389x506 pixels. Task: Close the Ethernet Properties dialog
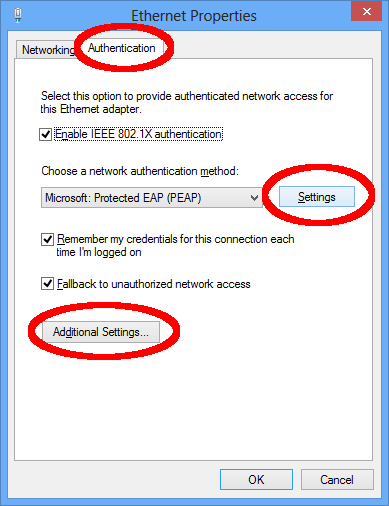tap(366, 11)
